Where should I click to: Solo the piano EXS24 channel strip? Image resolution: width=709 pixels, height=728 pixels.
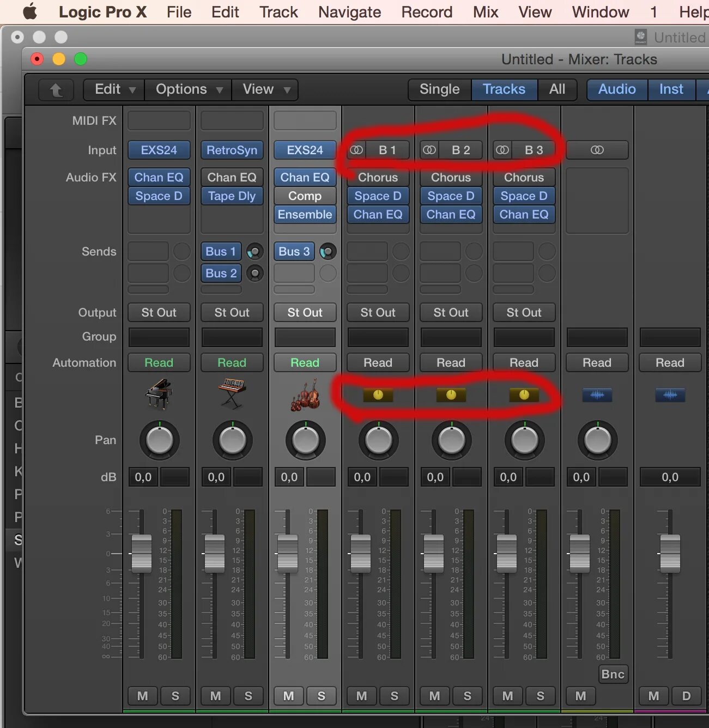click(175, 696)
